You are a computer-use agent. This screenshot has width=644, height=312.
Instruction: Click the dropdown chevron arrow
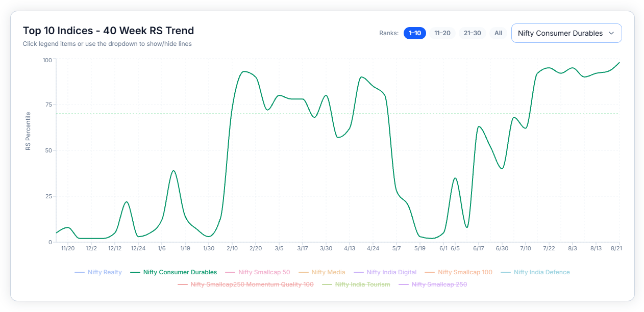pos(611,33)
